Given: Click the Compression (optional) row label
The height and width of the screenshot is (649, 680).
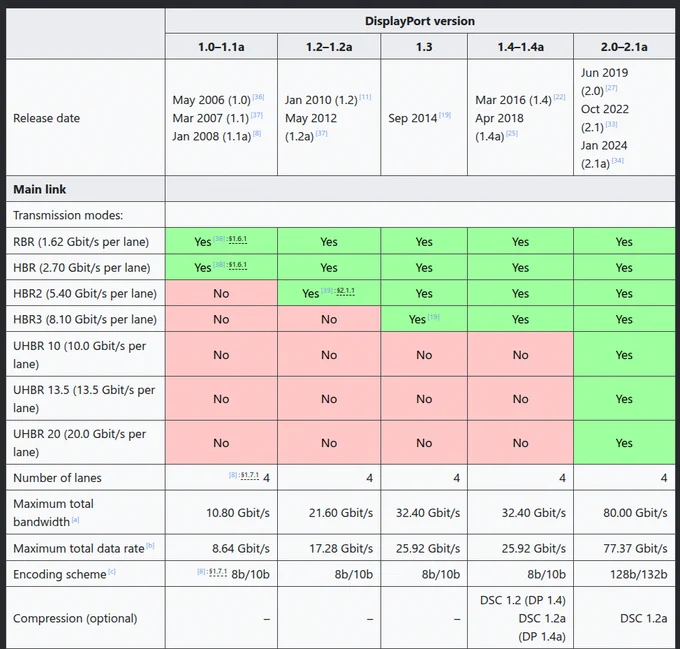Looking at the screenshot, I should point(75,618).
